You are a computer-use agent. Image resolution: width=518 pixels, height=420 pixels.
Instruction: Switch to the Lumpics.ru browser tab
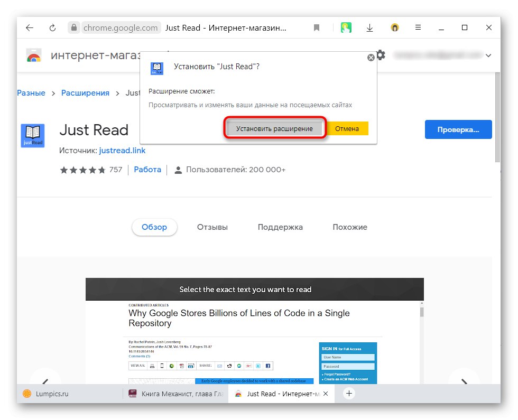(x=69, y=394)
